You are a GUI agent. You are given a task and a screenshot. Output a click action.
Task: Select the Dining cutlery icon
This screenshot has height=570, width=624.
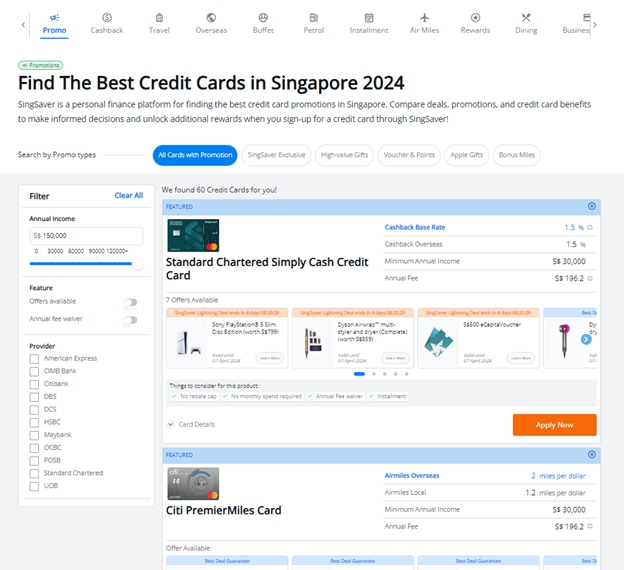pyautogui.click(x=526, y=18)
